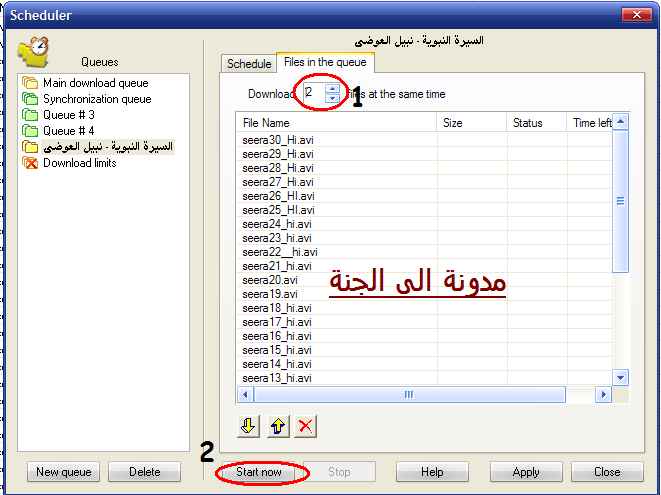
Task: Select Queue # 3 entry
Action: click(69, 115)
